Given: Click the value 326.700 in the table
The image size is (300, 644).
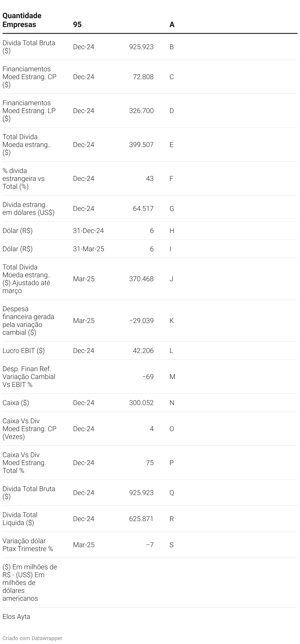Looking at the screenshot, I should coord(141,111).
